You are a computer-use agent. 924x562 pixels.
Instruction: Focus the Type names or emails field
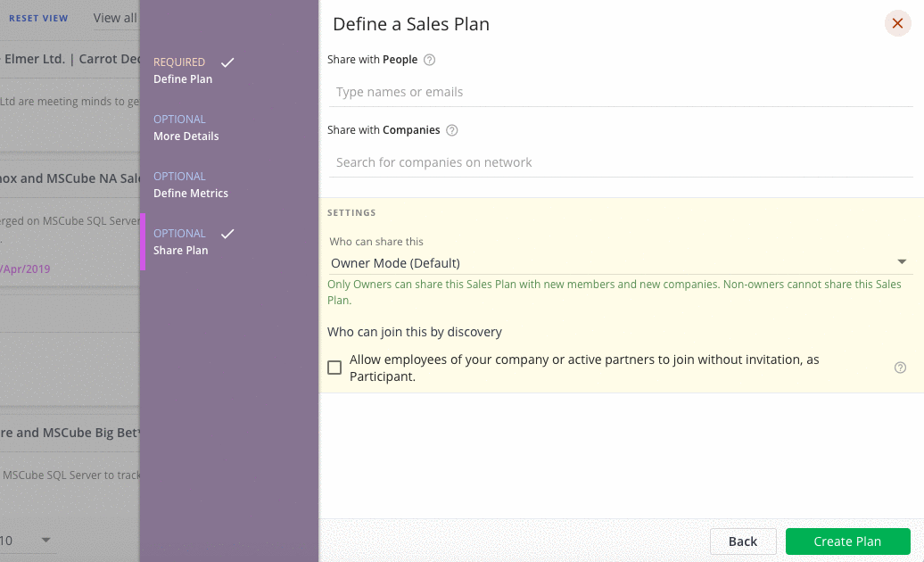pos(620,92)
